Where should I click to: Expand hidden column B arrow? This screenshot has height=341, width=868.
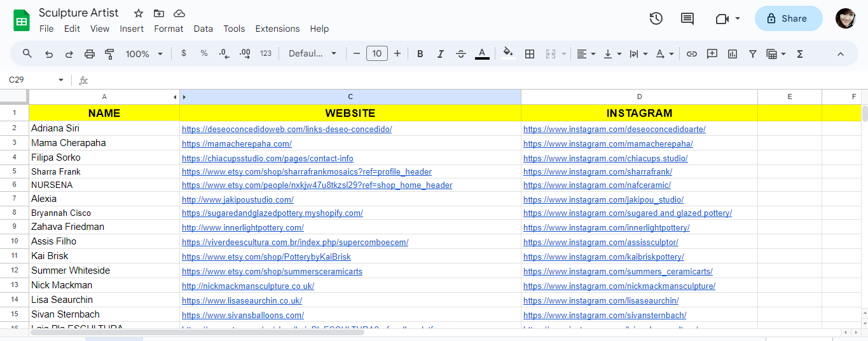pyautogui.click(x=184, y=97)
